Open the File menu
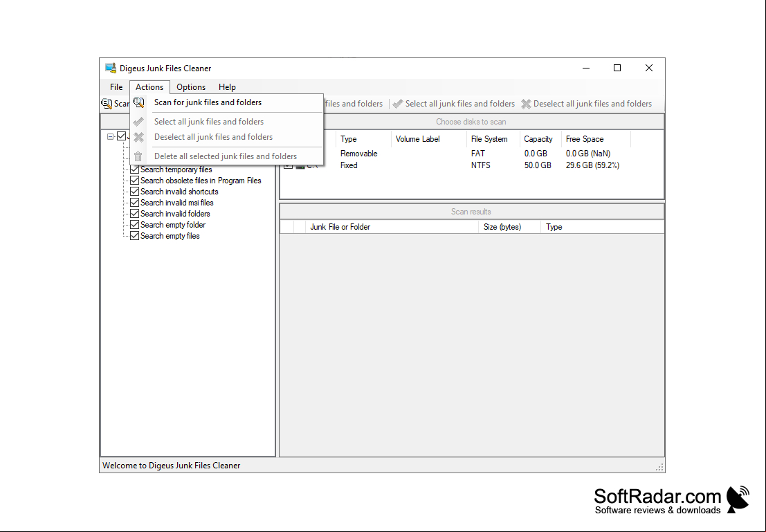This screenshot has width=766, height=532. click(116, 87)
